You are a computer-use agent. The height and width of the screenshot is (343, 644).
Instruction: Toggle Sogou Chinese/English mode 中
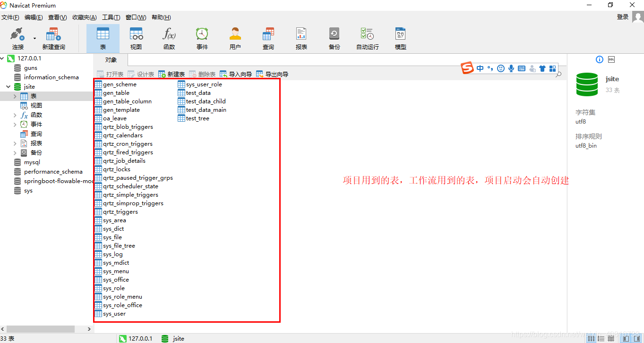[480, 68]
